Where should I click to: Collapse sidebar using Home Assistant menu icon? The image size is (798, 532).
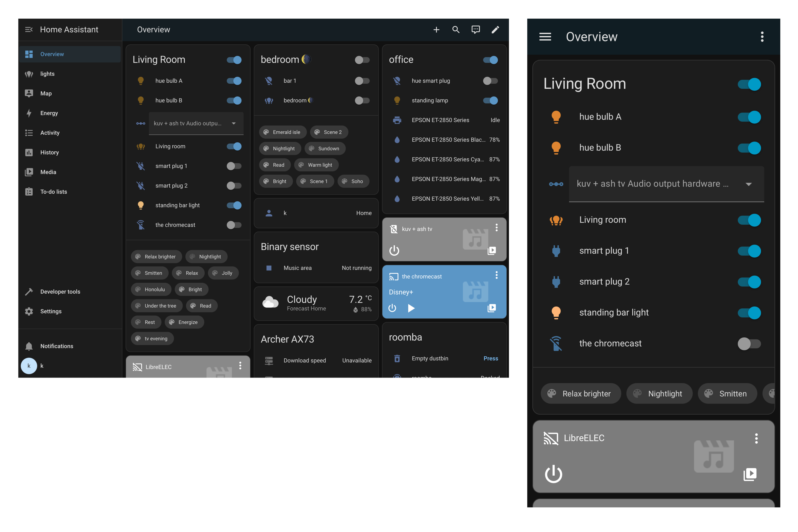29,30
